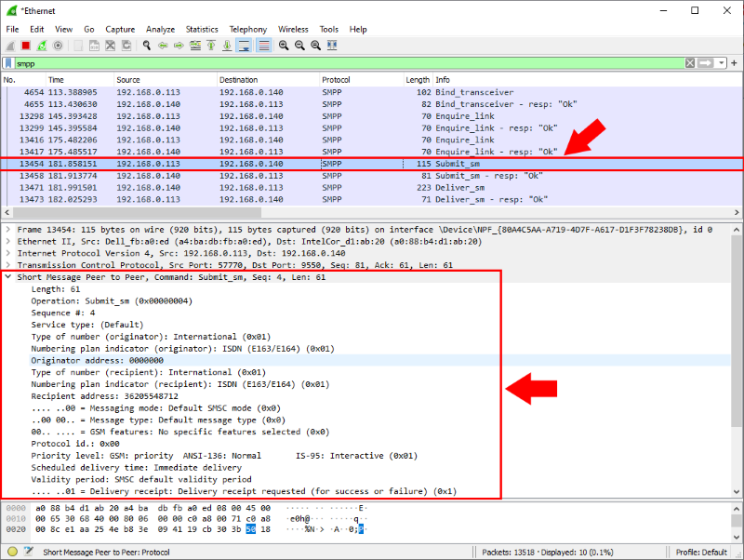Click the expert information status icon
The width and height of the screenshot is (744, 560).
point(13,552)
